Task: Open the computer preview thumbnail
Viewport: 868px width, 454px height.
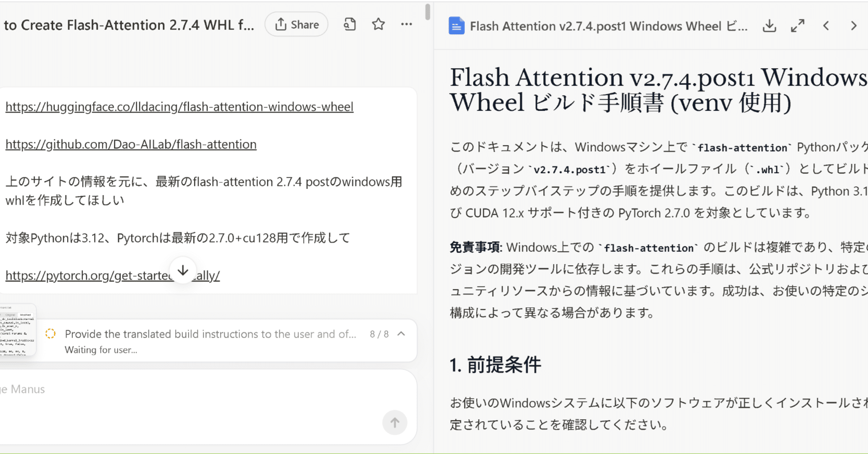Action: point(19,330)
